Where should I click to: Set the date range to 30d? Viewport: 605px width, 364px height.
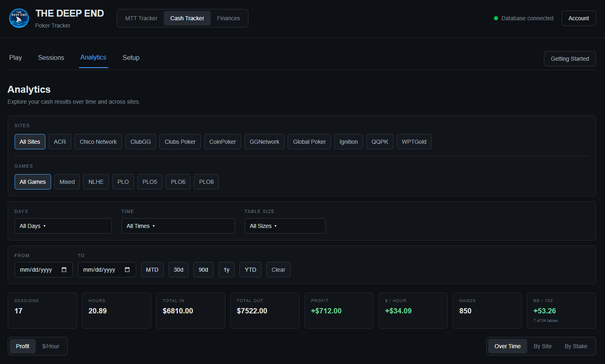[179, 270]
